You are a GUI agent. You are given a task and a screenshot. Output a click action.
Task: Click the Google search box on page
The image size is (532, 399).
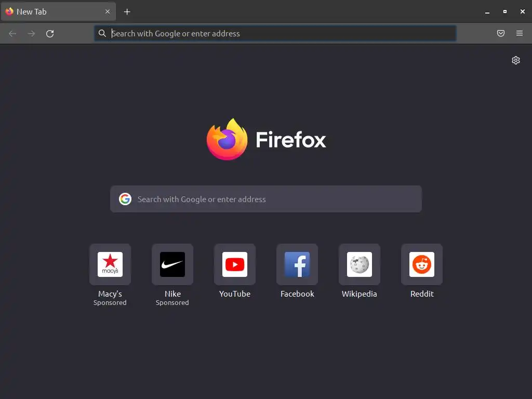(266, 199)
